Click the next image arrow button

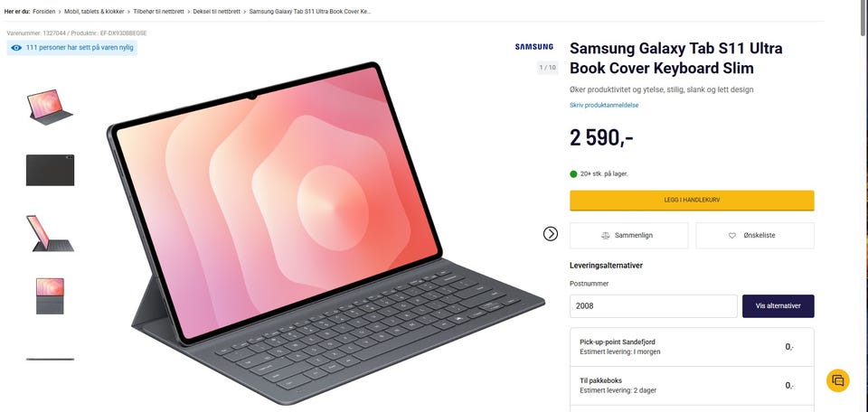point(551,234)
